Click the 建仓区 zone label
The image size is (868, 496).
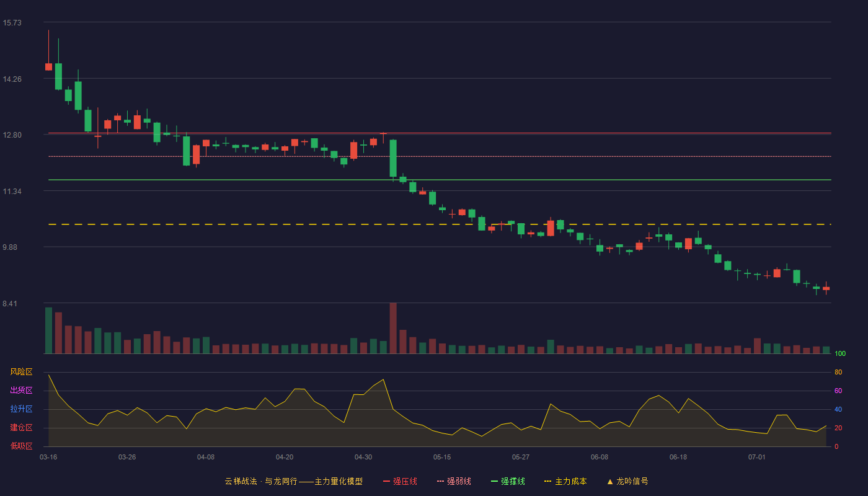pyautogui.click(x=21, y=428)
